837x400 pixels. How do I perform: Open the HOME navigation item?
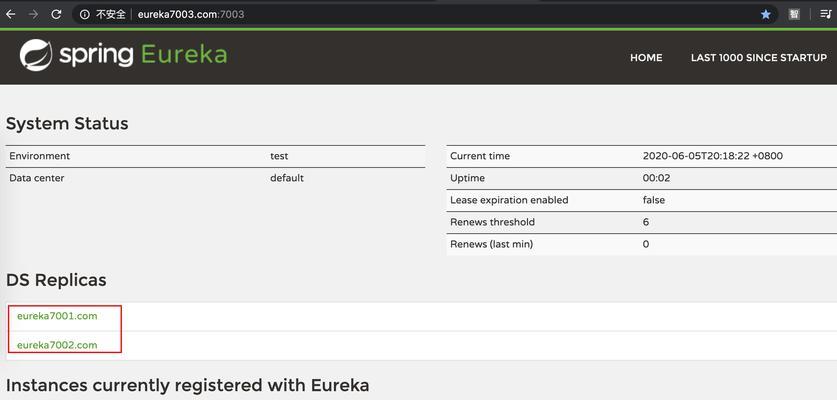(646, 58)
